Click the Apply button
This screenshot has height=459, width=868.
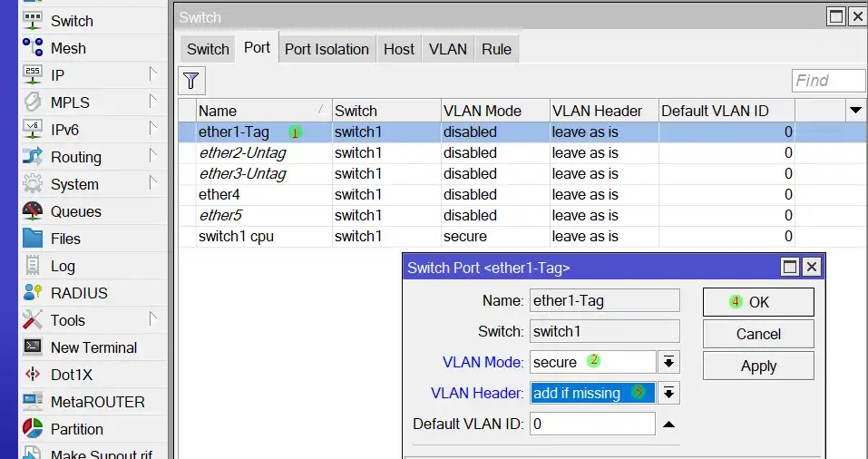tap(758, 366)
